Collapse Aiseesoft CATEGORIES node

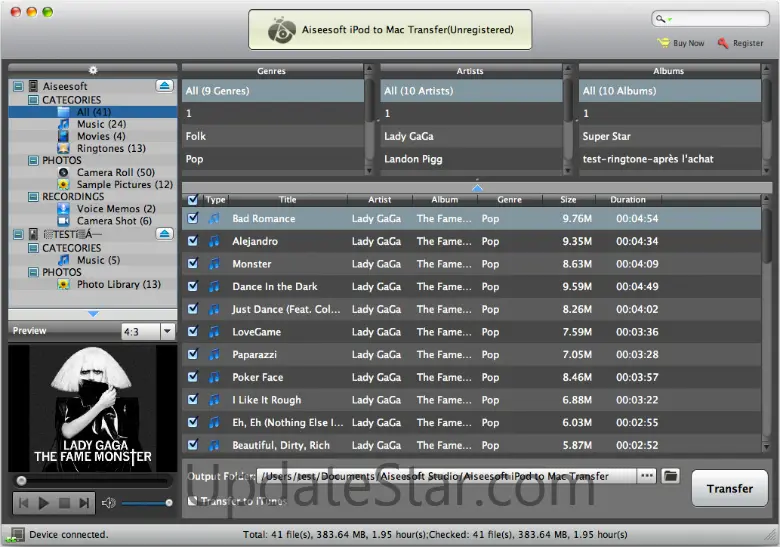(x=33, y=100)
